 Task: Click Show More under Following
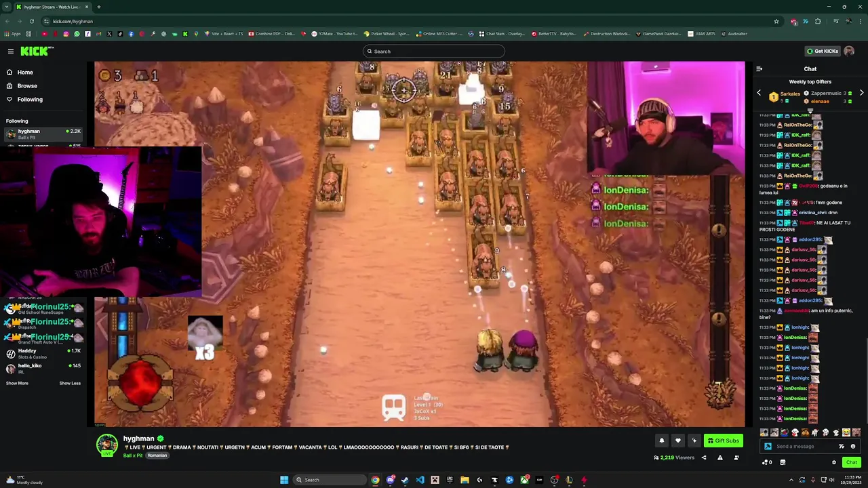(17, 383)
